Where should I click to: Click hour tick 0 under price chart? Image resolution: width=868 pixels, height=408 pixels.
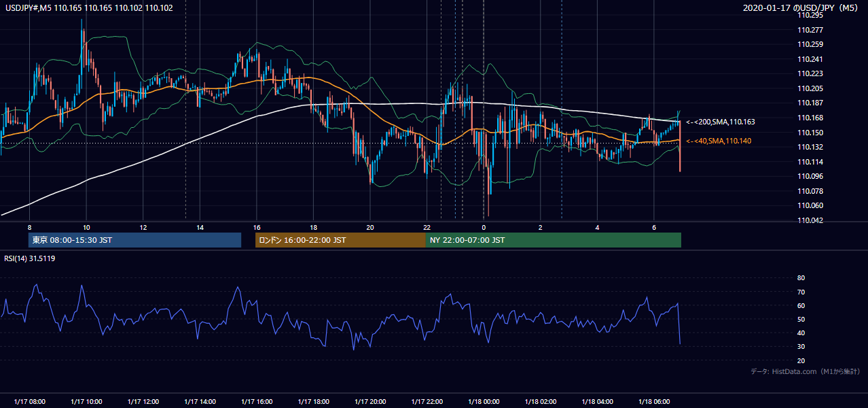click(x=484, y=227)
